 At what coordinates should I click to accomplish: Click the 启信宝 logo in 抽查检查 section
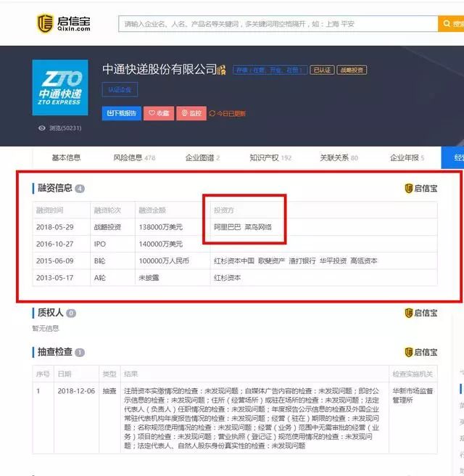coord(421,352)
